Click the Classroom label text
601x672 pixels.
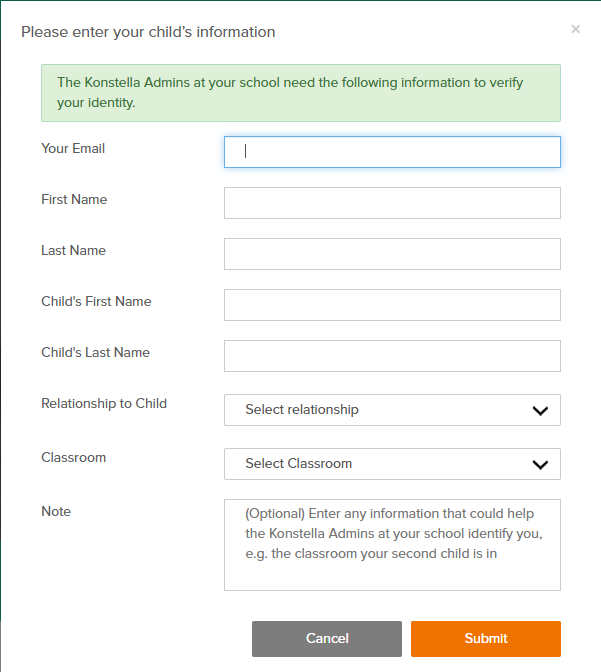pos(73,458)
